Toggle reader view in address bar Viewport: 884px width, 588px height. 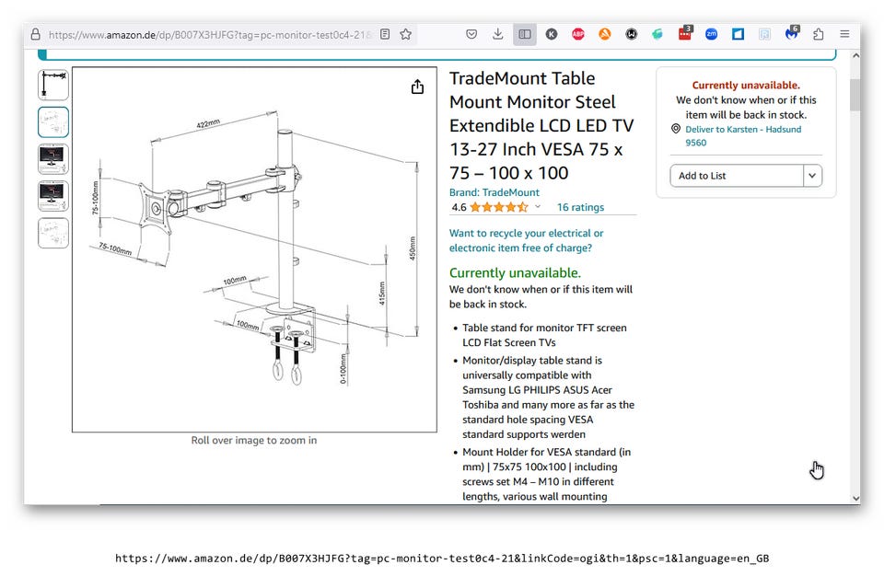(x=385, y=34)
